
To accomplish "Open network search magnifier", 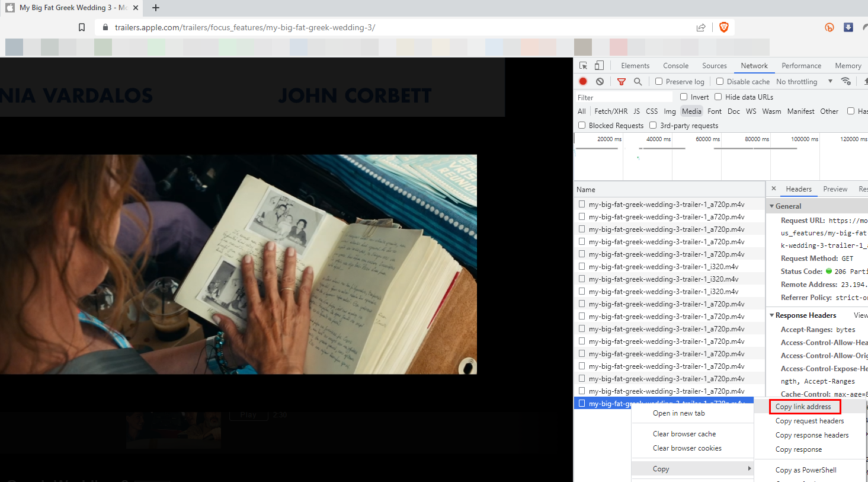I will coord(638,81).
